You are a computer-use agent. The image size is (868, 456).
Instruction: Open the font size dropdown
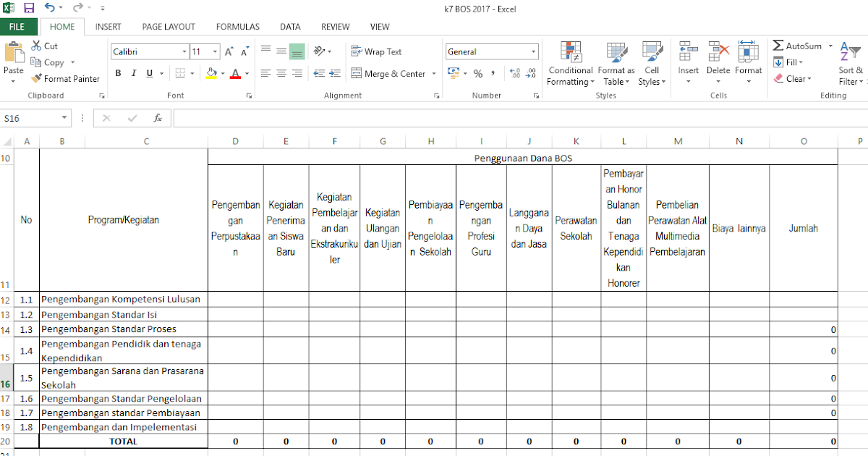tap(215, 52)
